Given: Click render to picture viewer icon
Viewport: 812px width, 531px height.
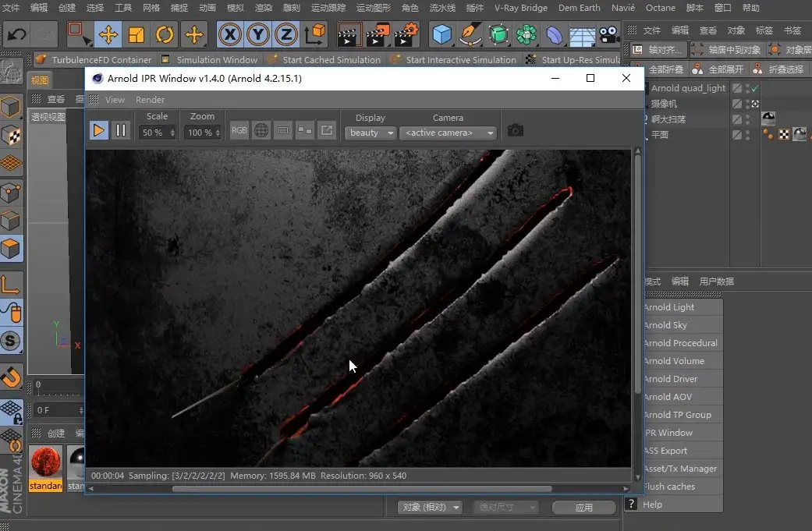Looking at the screenshot, I should coord(378,35).
